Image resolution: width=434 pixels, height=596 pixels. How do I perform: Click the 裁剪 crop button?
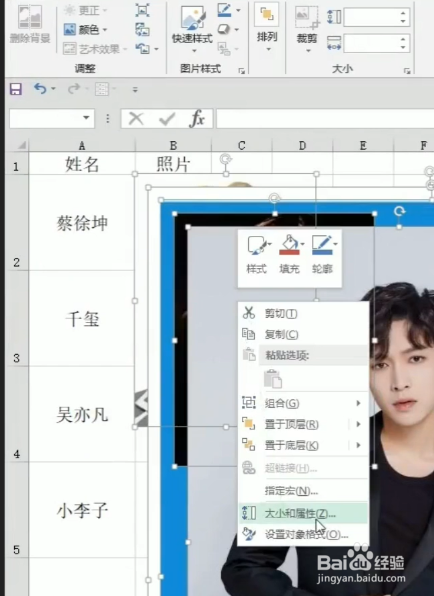point(307,29)
